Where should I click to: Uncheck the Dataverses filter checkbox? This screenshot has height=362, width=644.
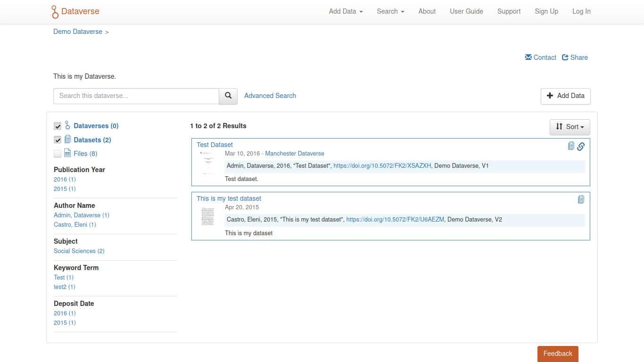58,126
